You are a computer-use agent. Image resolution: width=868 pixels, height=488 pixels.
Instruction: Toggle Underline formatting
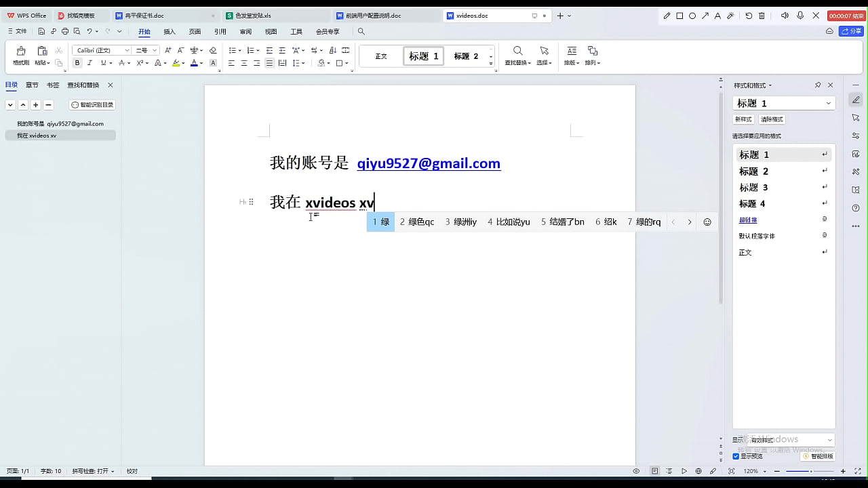point(103,63)
